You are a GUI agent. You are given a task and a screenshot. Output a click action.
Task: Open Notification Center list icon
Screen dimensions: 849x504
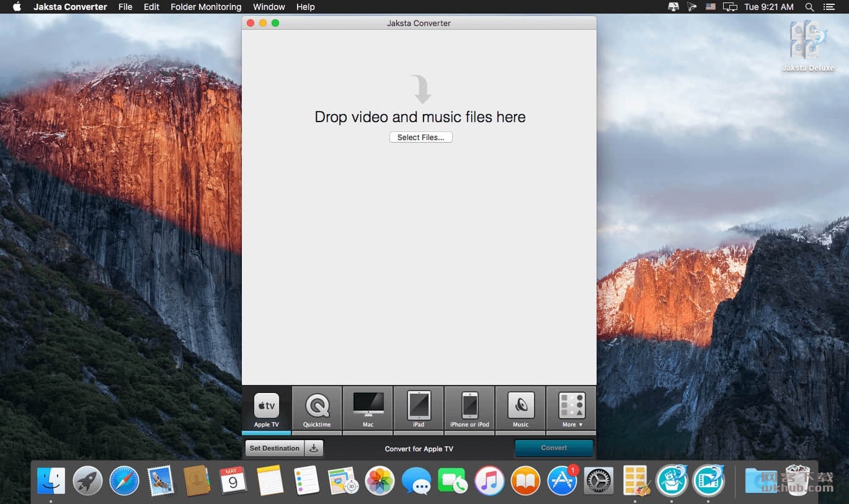[x=829, y=7]
